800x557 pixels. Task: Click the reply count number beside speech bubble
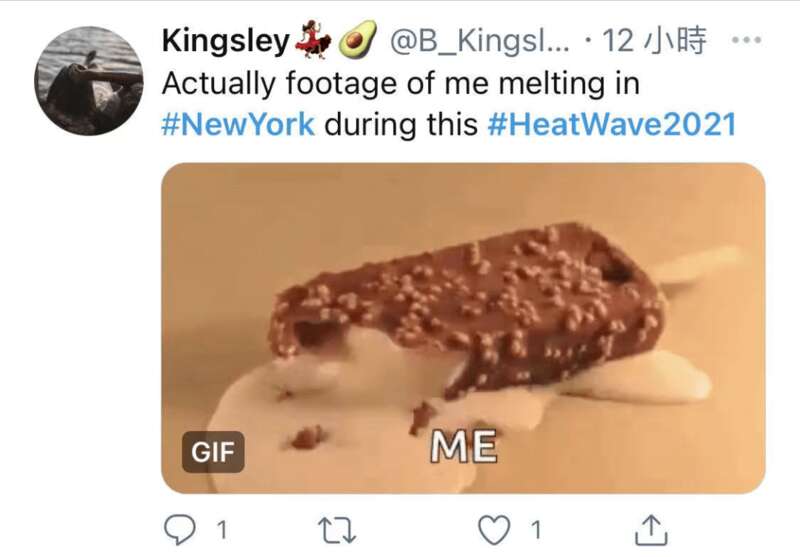pos(223,527)
